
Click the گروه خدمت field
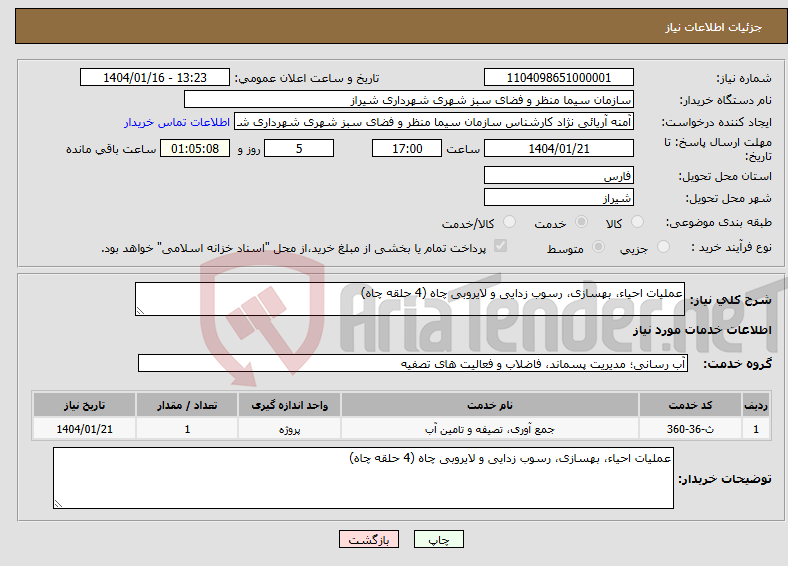[413, 363]
